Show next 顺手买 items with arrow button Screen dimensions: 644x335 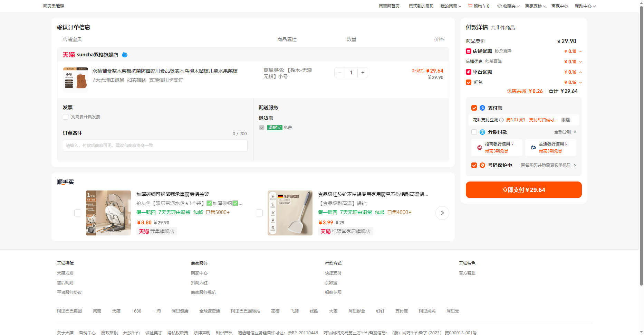pos(442,213)
